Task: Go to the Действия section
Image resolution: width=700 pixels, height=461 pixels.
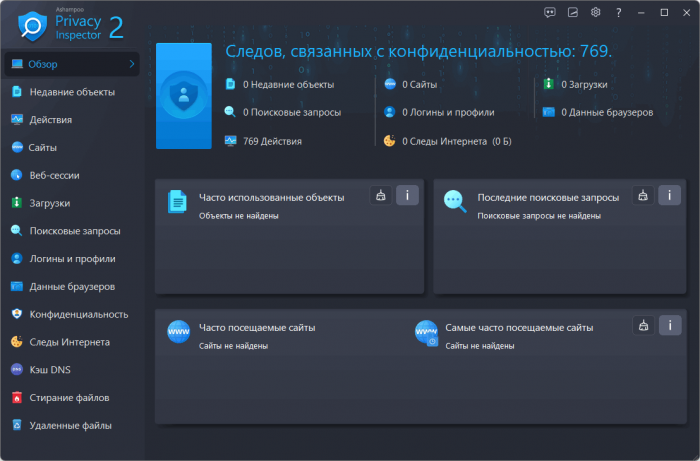Action: (x=50, y=120)
